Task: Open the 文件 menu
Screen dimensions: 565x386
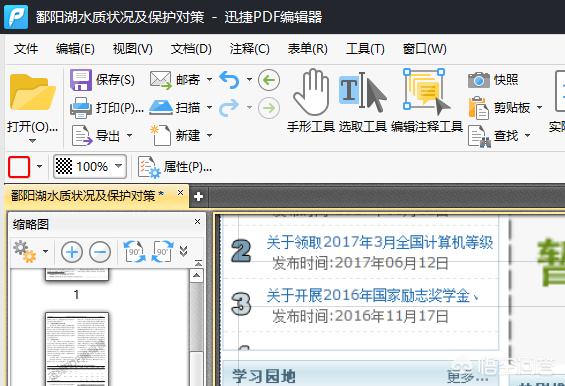Action: pos(26,49)
